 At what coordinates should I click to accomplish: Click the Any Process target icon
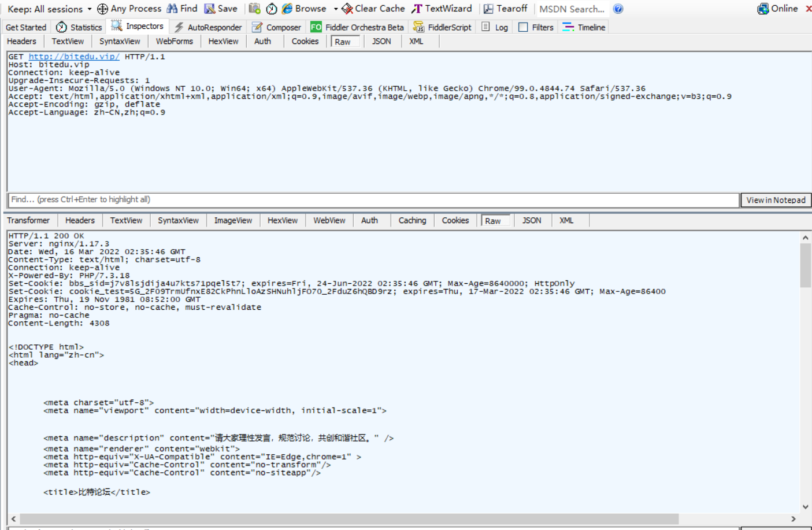102,9
